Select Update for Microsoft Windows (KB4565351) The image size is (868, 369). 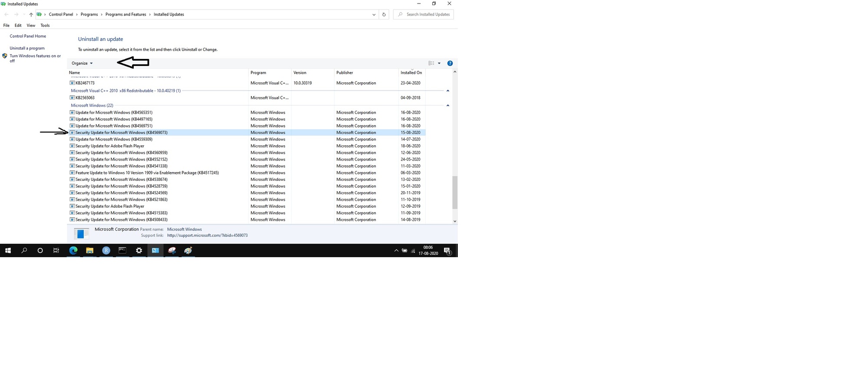(x=247, y=112)
